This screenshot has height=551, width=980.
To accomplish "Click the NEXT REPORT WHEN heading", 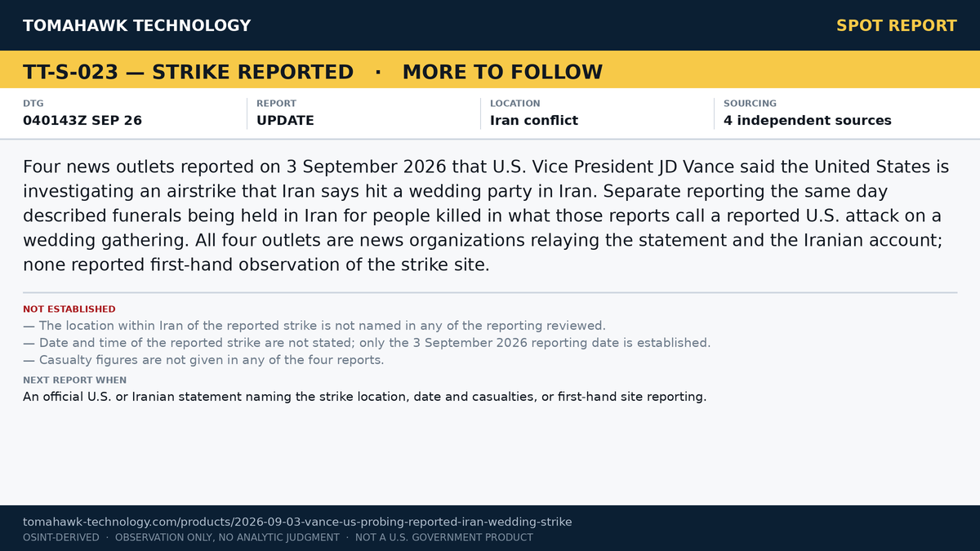I will click(74, 380).
